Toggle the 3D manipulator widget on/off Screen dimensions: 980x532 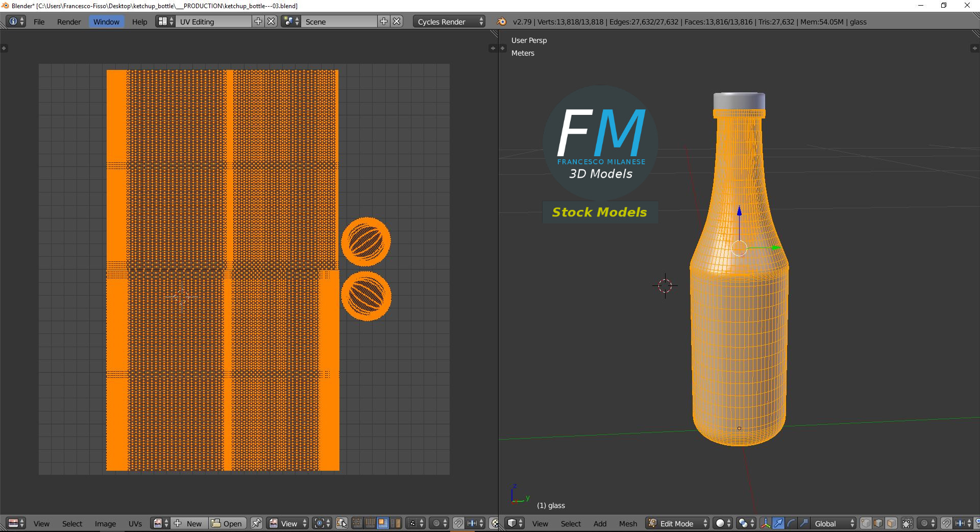click(765, 523)
